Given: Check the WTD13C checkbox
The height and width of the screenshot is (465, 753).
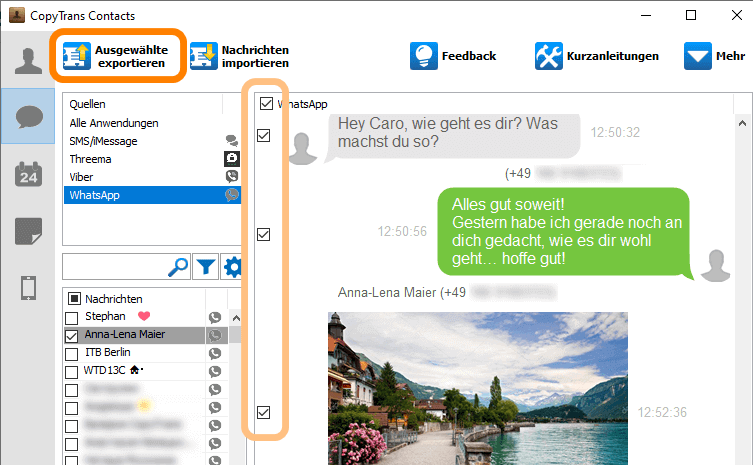Looking at the screenshot, I should [72, 372].
